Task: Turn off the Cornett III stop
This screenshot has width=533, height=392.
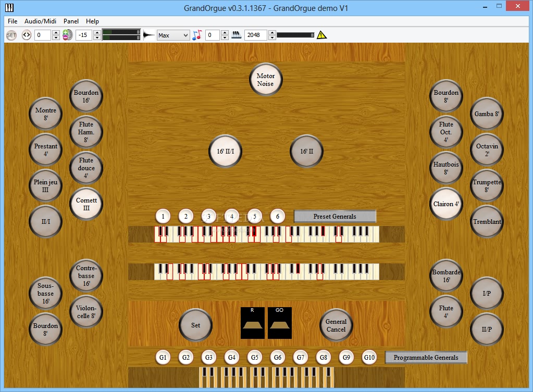Action: click(x=86, y=204)
